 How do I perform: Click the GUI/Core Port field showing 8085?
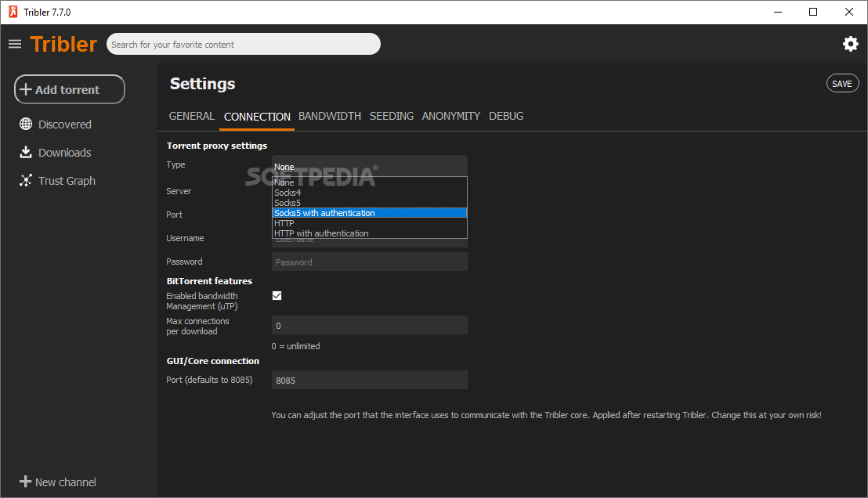click(369, 380)
